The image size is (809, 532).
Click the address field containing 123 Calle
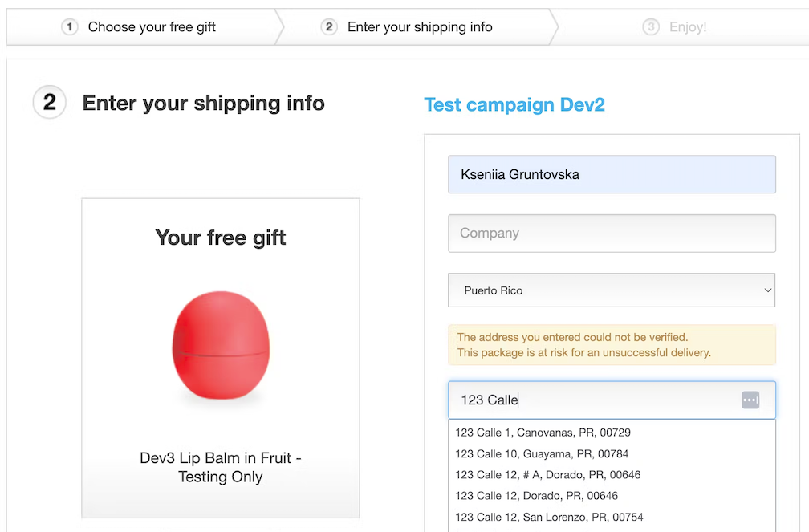coord(594,400)
